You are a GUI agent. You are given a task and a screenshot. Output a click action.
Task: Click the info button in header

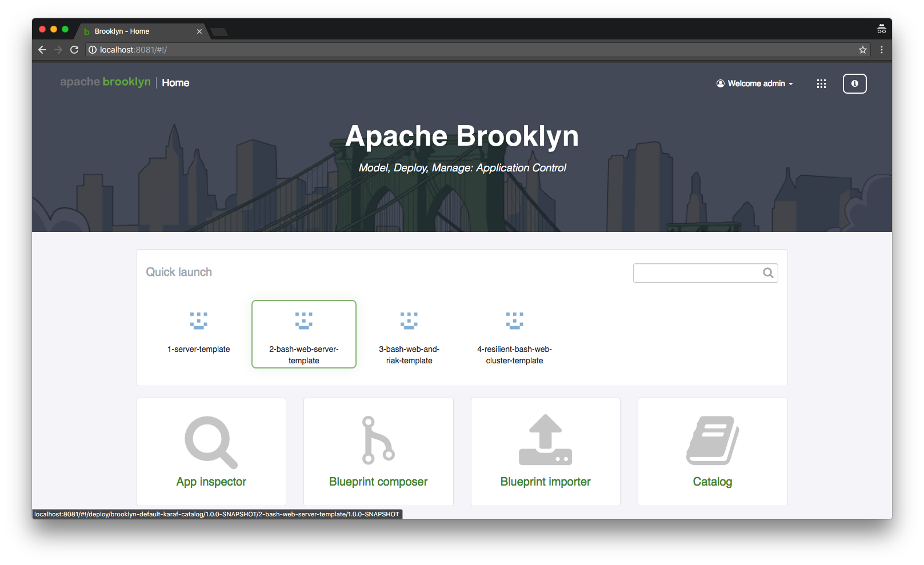854,84
